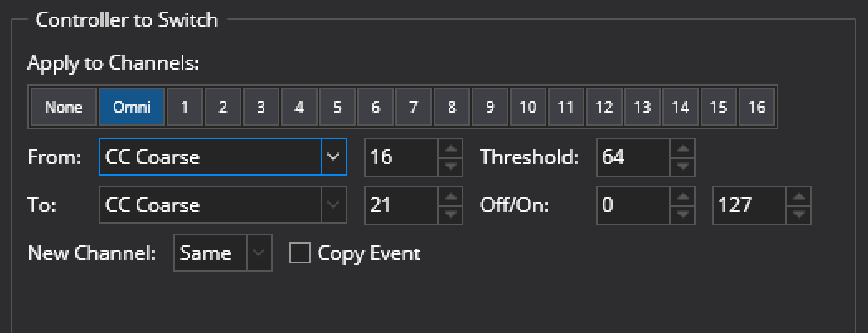Expand the New Channel Same dropdown
Viewport: 868px width, 333px height.
tap(259, 253)
